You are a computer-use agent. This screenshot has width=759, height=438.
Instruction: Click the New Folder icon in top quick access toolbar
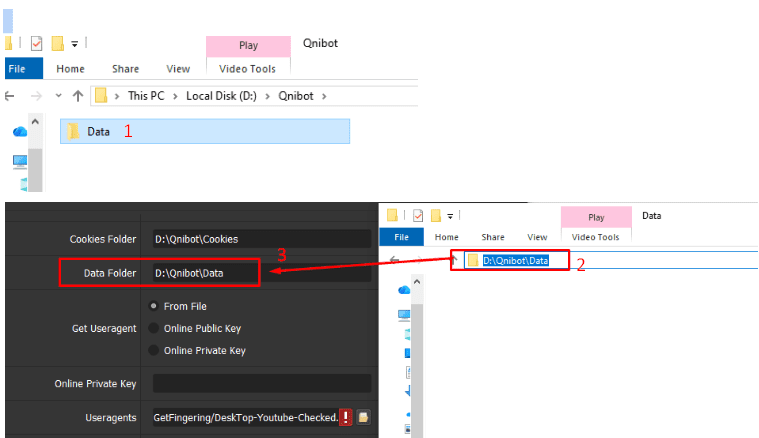(58, 44)
